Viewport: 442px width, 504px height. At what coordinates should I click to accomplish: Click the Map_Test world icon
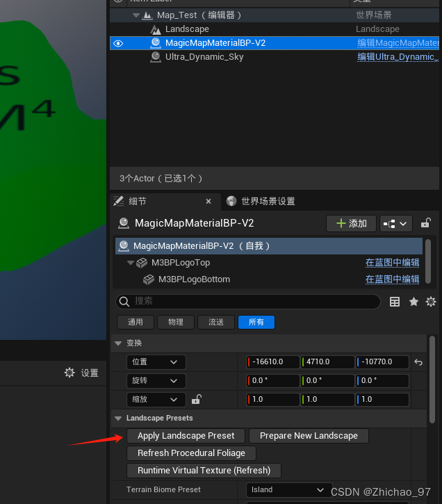coord(147,15)
